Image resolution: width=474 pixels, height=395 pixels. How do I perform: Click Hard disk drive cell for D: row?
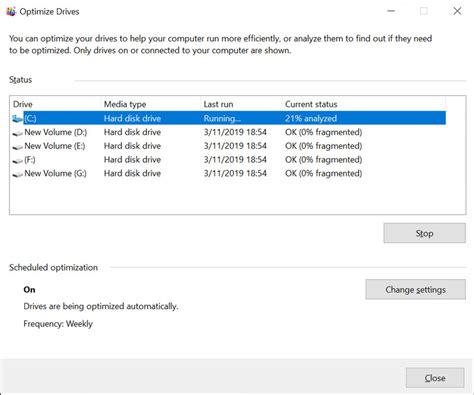point(132,132)
